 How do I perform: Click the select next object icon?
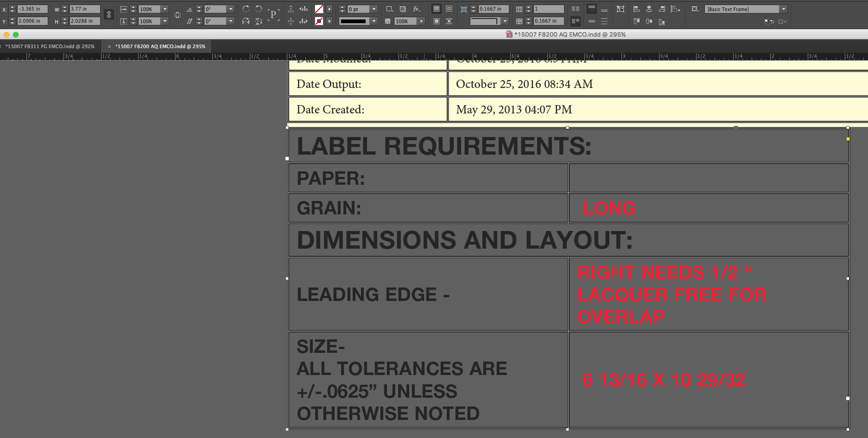click(x=304, y=21)
